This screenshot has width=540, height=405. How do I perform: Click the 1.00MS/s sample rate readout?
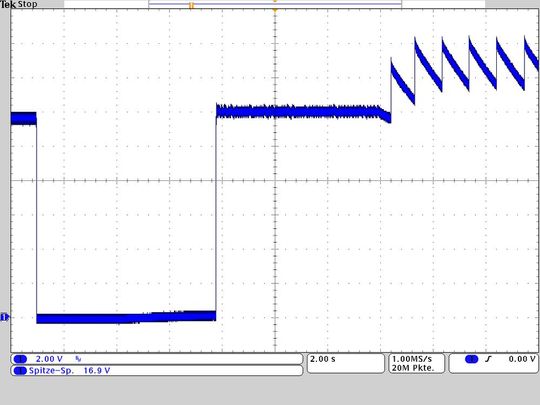pos(412,359)
